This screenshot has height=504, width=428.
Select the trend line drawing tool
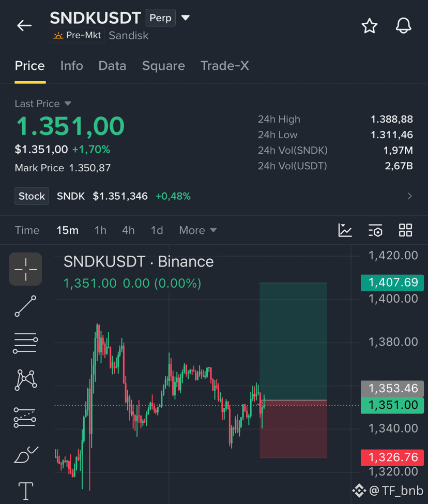25,306
